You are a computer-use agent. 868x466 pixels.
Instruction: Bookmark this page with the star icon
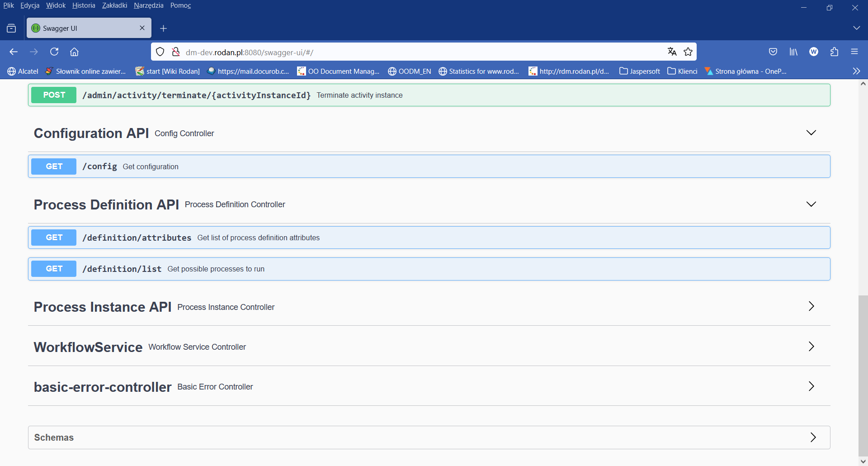tap(688, 52)
